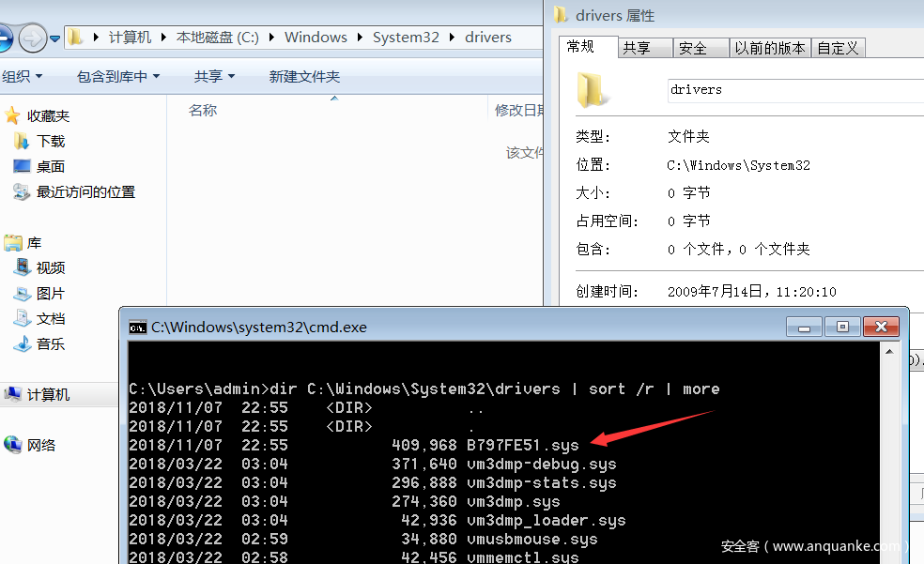Open the 包含到库中 dropdown
924x564 pixels.
[x=117, y=76]
